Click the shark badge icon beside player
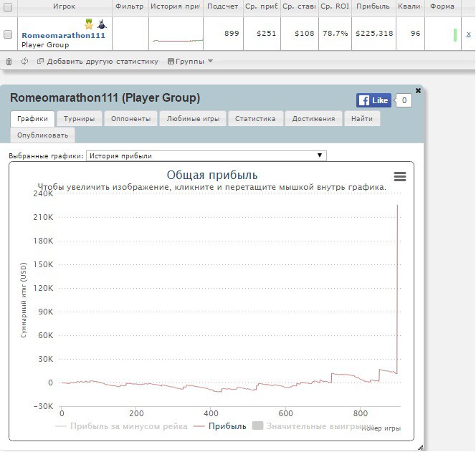The image size is (476, 452). [101, 24]
